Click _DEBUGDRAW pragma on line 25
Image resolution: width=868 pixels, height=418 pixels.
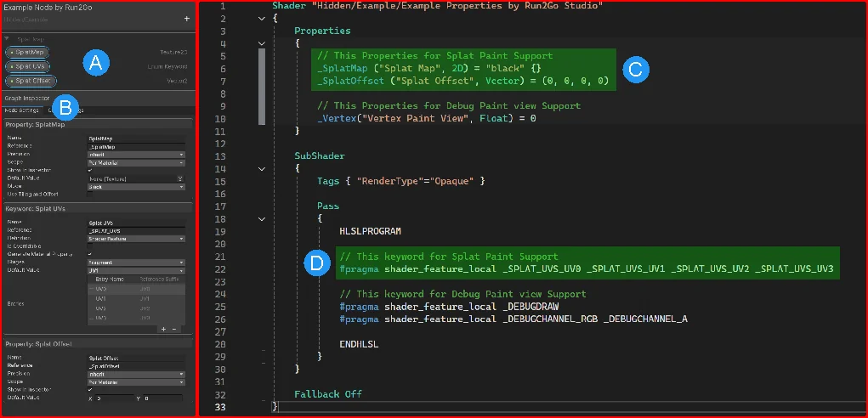532,307
